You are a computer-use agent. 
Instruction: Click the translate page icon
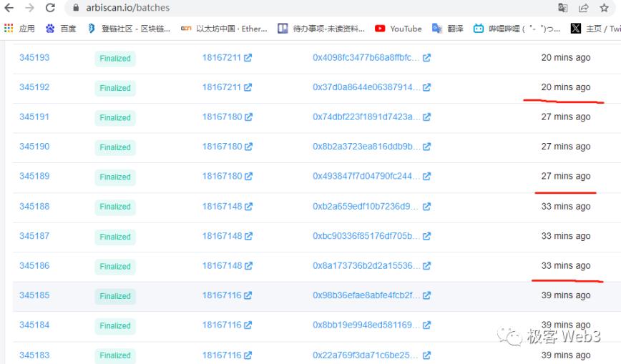point(563,8)
